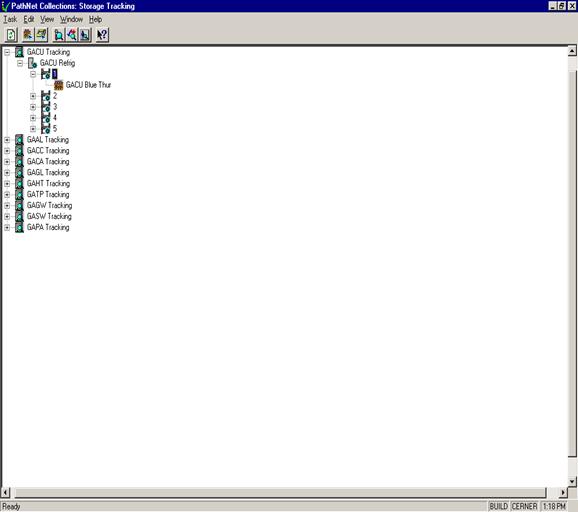The image size is (578, 512).
Task: Collapse shelf 1 in the tree
Action: click(33, 74)
